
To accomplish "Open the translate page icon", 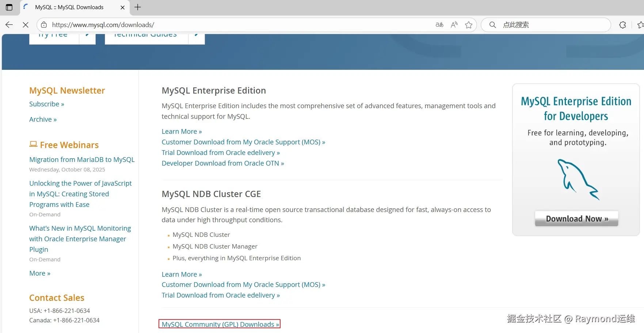I will 439,25.
